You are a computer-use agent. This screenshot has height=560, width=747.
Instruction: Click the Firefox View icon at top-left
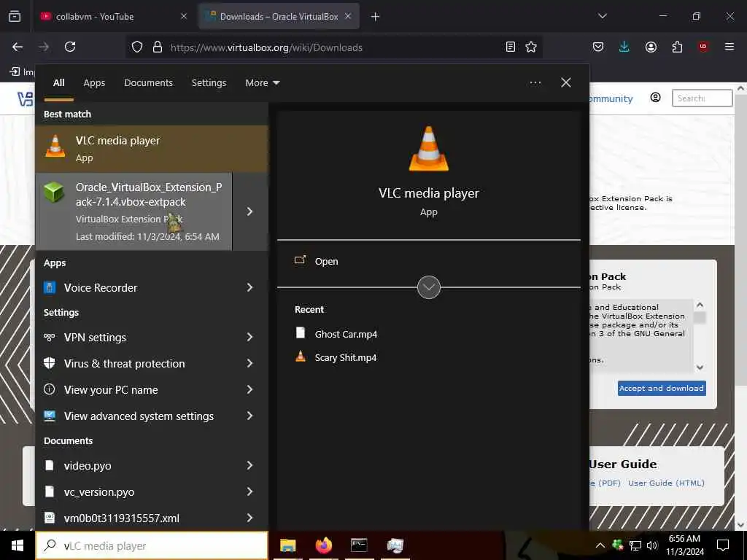point(15,16)
